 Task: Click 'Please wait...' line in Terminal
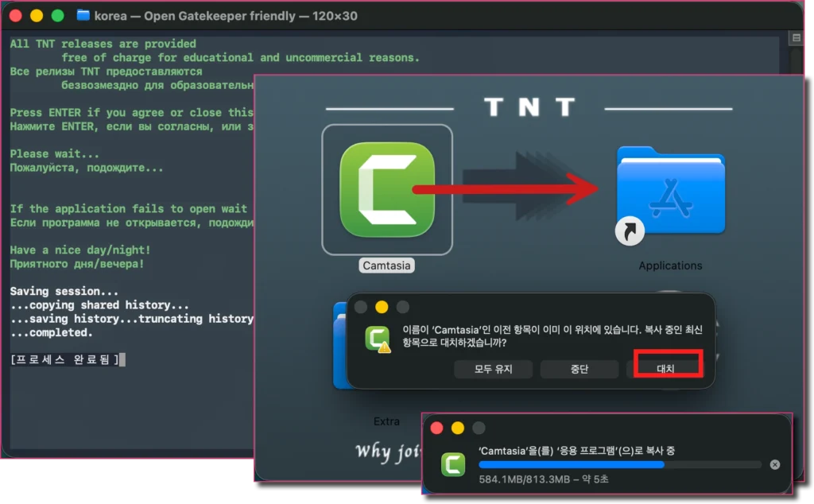[x=54, y=154]
